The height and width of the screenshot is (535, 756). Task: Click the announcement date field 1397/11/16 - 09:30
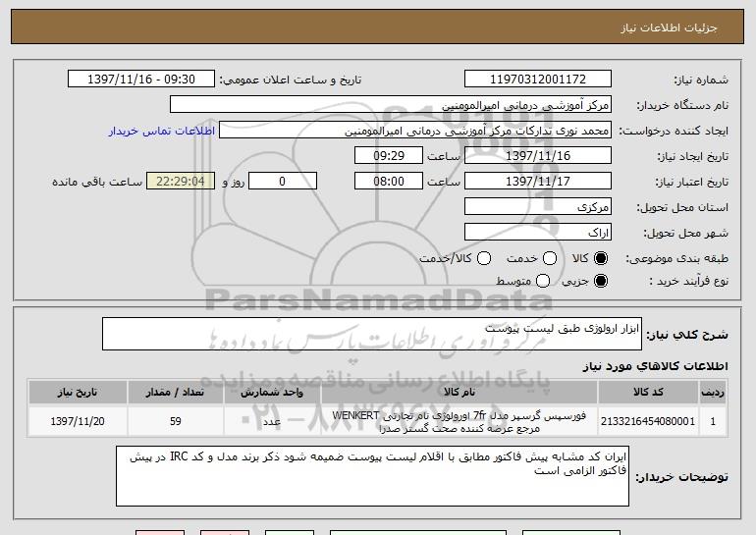(x=141, y=80)
